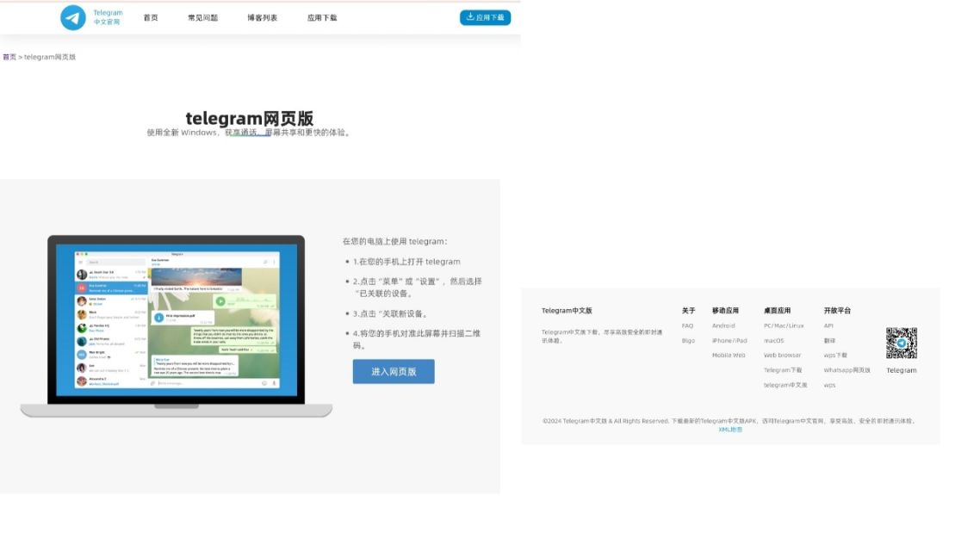
Task: Open the 应用下载 nav item
Action: 322,17
